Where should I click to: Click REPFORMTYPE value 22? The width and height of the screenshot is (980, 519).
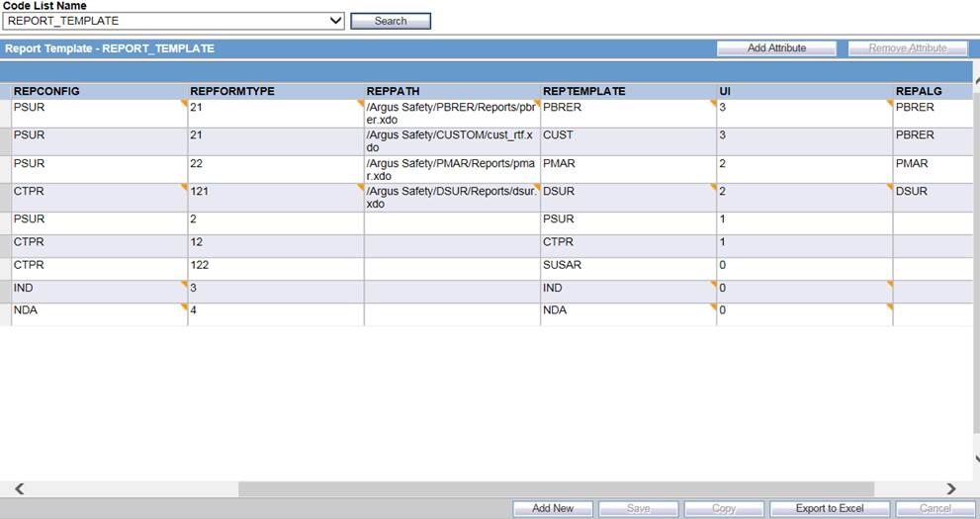pos(276,169)
